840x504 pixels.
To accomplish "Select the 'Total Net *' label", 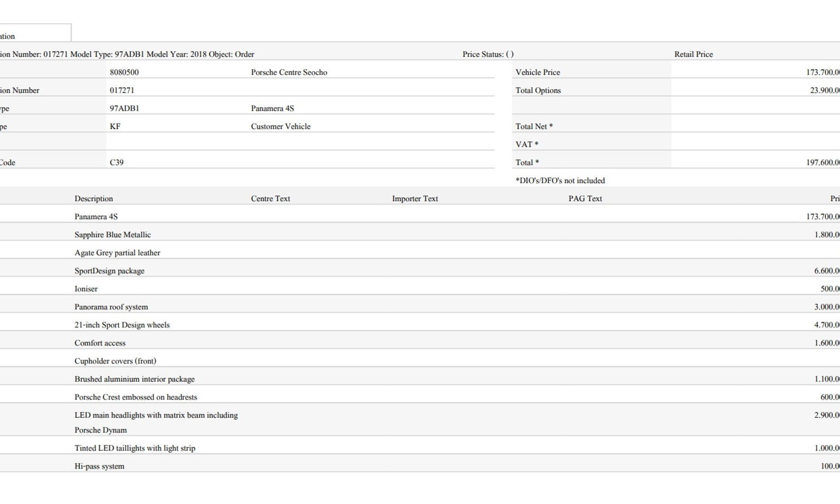I will pyautogui.click(x=534, y=126).
